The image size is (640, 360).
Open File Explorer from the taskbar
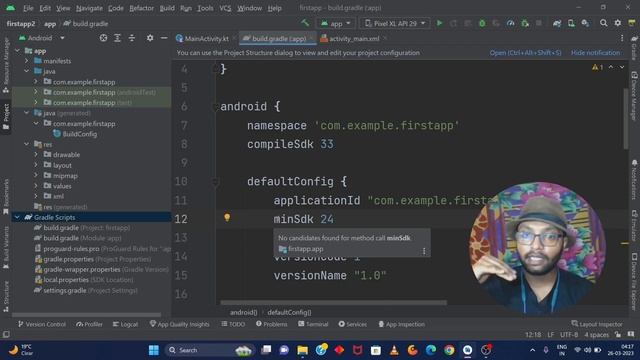(x=302, y=350)
